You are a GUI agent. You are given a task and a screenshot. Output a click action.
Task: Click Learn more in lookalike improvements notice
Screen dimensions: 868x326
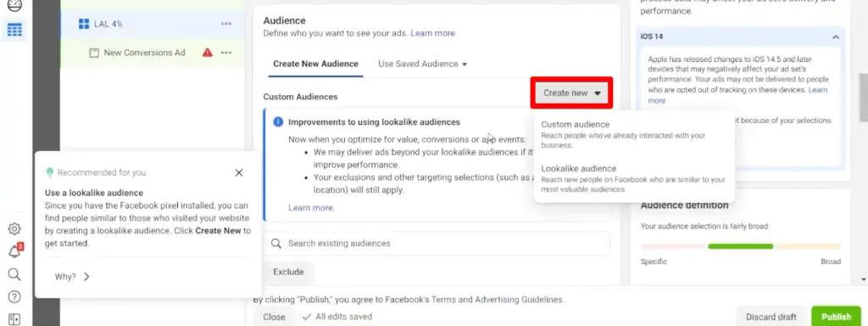click(311, 208)
